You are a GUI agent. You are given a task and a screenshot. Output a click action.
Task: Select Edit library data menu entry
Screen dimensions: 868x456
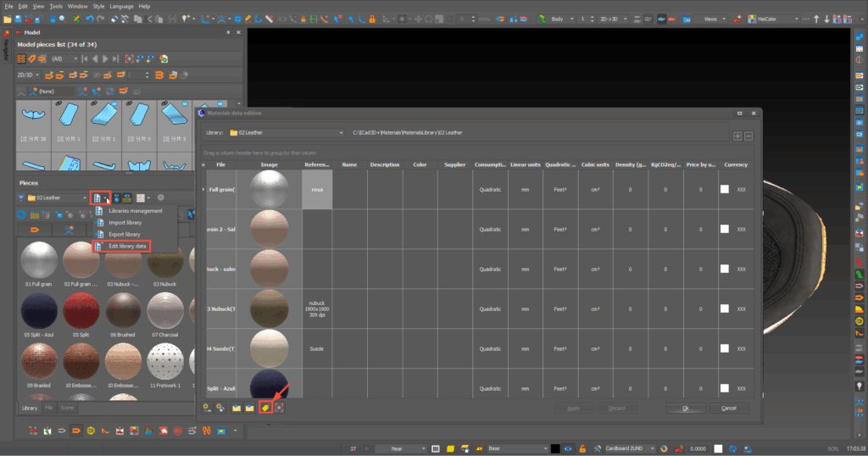(x=127, y=246)
